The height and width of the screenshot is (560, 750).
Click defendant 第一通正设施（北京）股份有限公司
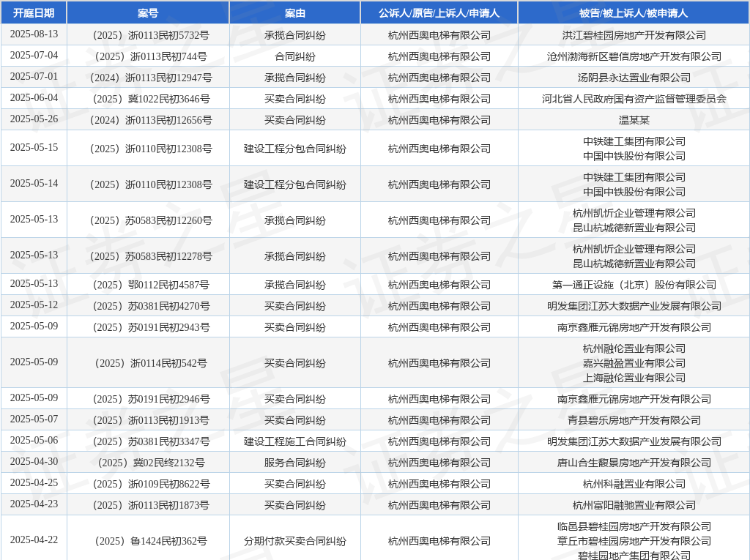click(x=634, y=285)
